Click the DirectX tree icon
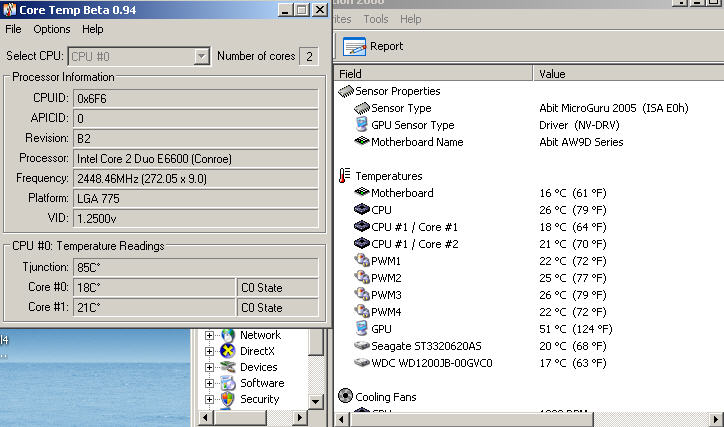The width and height of the screenshot is (724, 427). pyautogui.click(x=228, y=351)
